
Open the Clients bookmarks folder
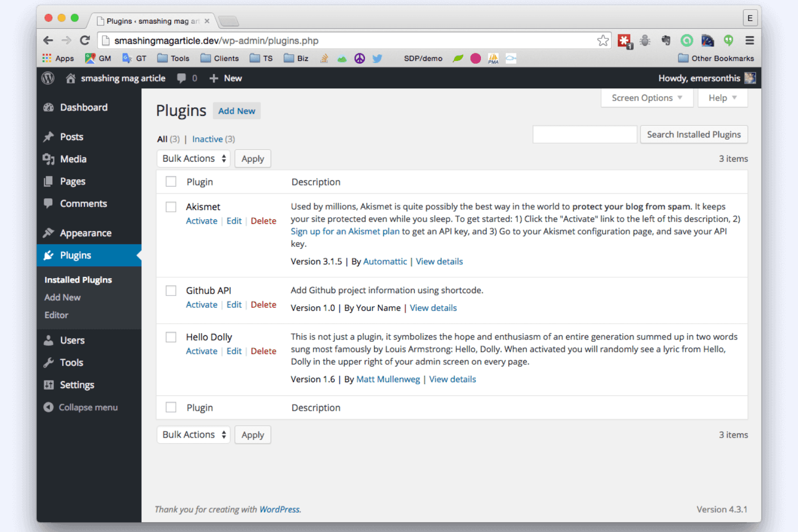pyautogui.click(x=219, y=58)
